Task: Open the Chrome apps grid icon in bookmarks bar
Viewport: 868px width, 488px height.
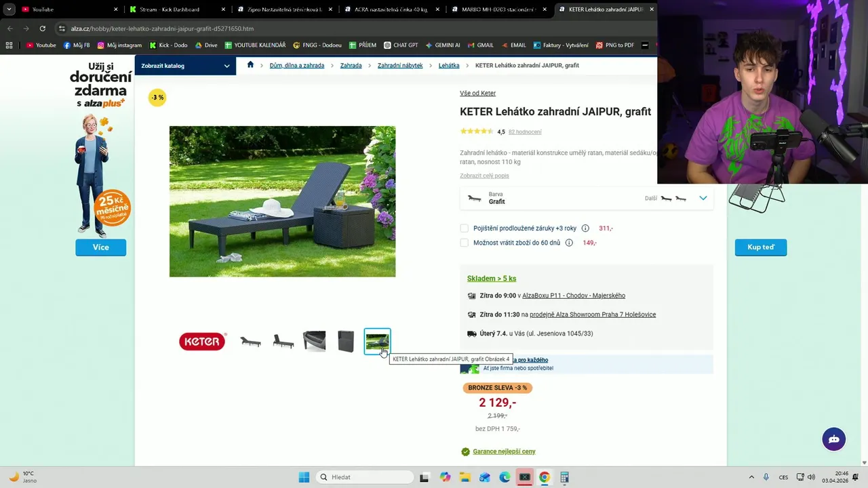Action: (x=9, y=45)
